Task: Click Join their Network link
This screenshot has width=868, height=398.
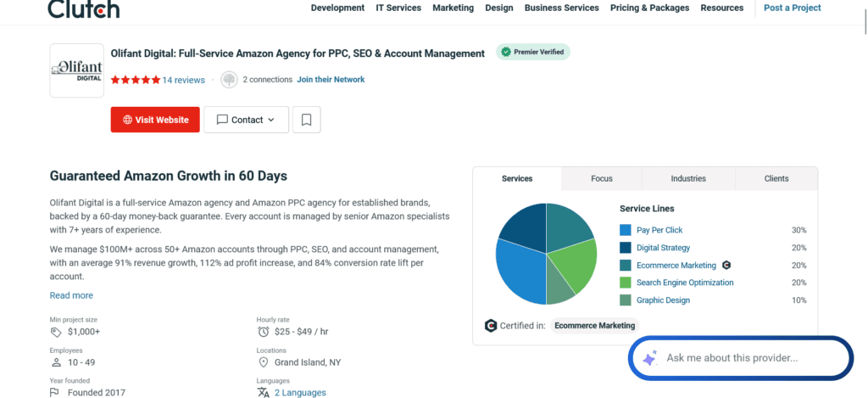Action: tap(331, 79)
